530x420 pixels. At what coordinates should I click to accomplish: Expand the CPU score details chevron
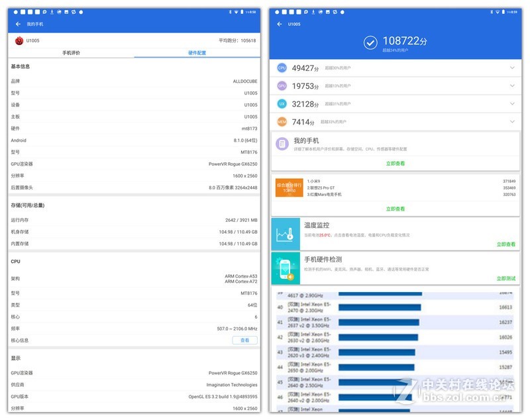tap(511, 68)
